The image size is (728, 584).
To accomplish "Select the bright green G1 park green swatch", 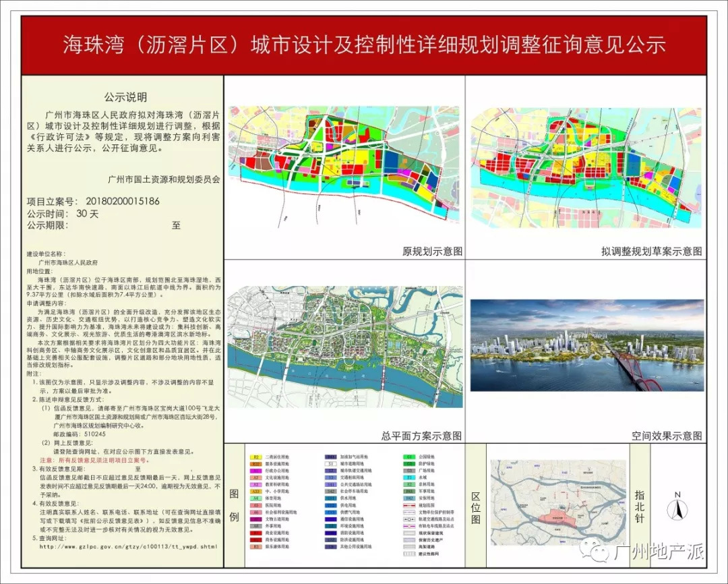I will (x=409, y=457).
